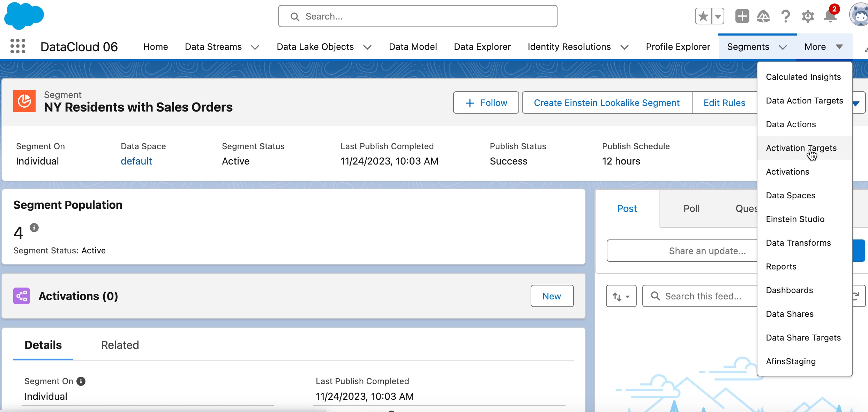Follow this segment record
This screenshot has height=412, width=868.
pos(486,102)
